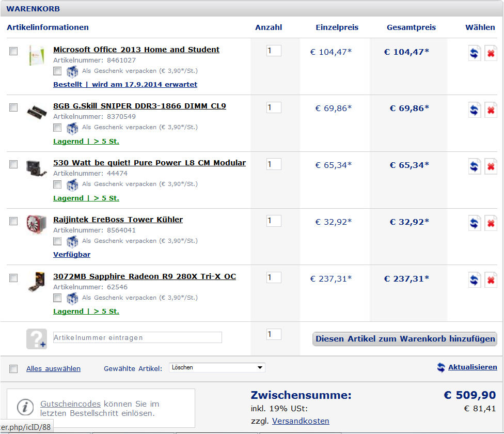Focus the Artikelnummer eintragen field
The width and height of the screenshot is (504, 434).
tap(137, 337)
